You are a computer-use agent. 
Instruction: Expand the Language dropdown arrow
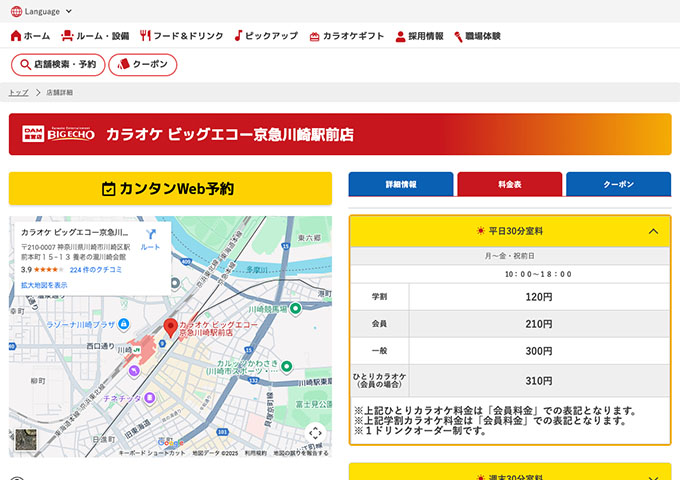coord(69,11)
